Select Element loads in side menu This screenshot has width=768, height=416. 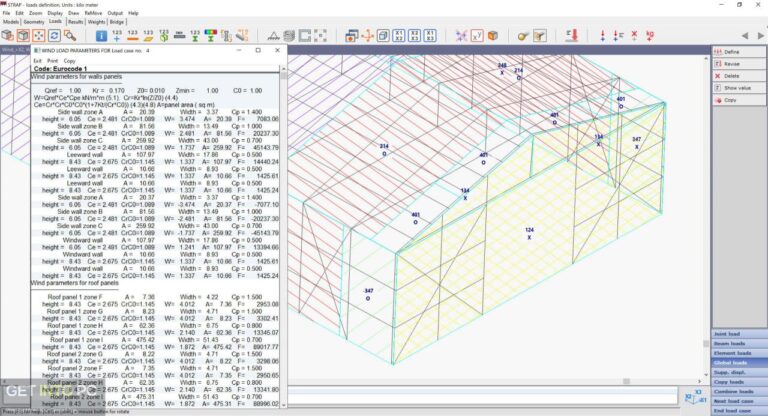[739, 353]
